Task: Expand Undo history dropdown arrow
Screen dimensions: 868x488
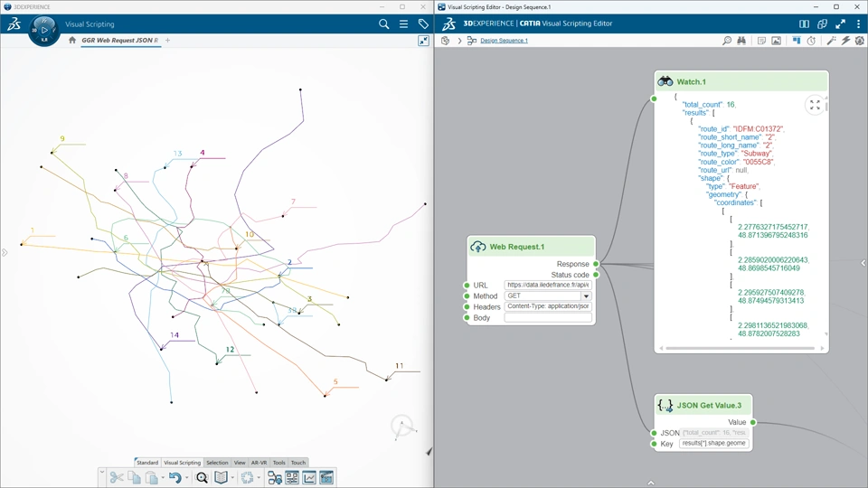Action: [x=186, y=477]
